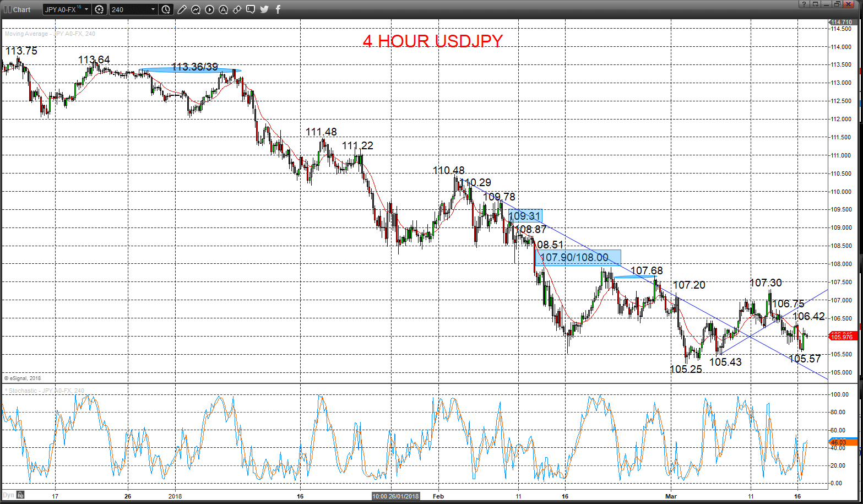Share chart via Twitter icon

click(264, 9)
